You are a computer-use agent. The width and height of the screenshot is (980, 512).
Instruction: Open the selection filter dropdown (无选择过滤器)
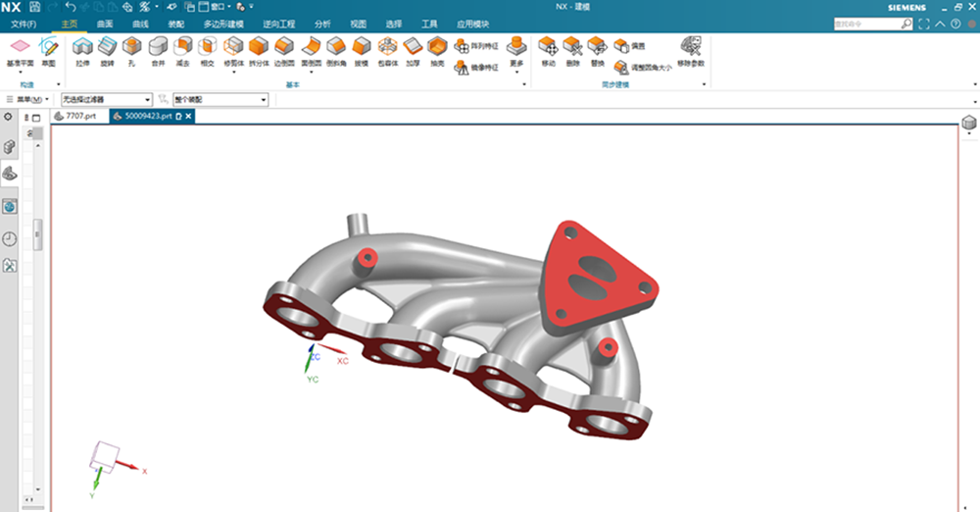pos(106,100)
